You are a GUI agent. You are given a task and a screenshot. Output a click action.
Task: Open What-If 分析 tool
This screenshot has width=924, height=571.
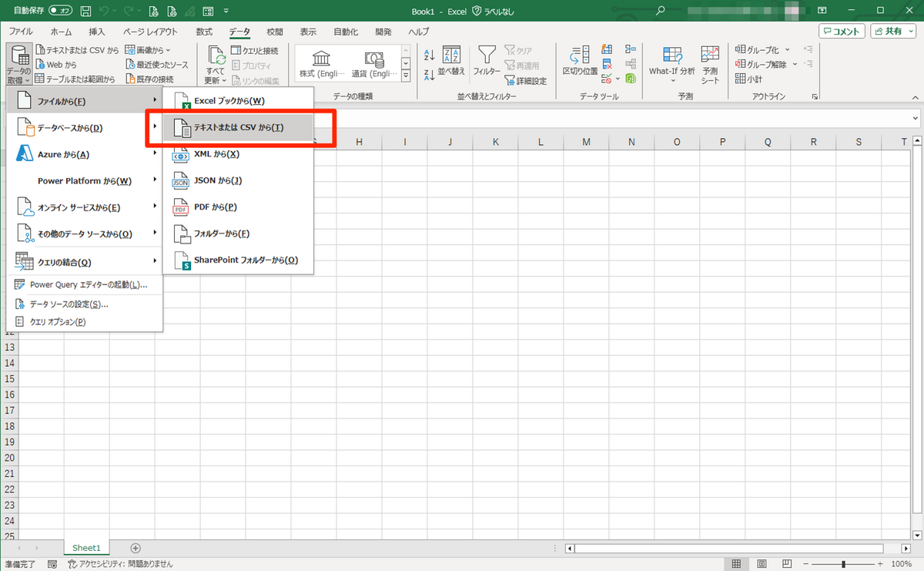(x=671, y=56)
